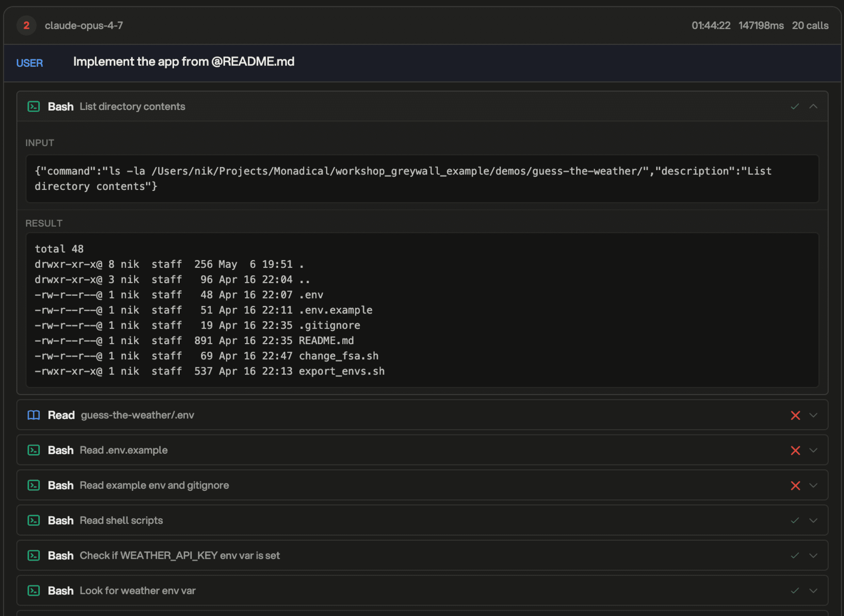844x616 pixels.
Task: Click the terminal icon beside Look for weather env var
Action: (34, 590)
